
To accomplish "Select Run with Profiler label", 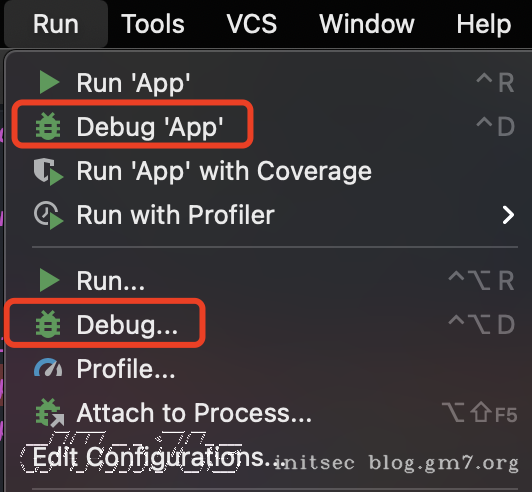I will click(175, 215).
